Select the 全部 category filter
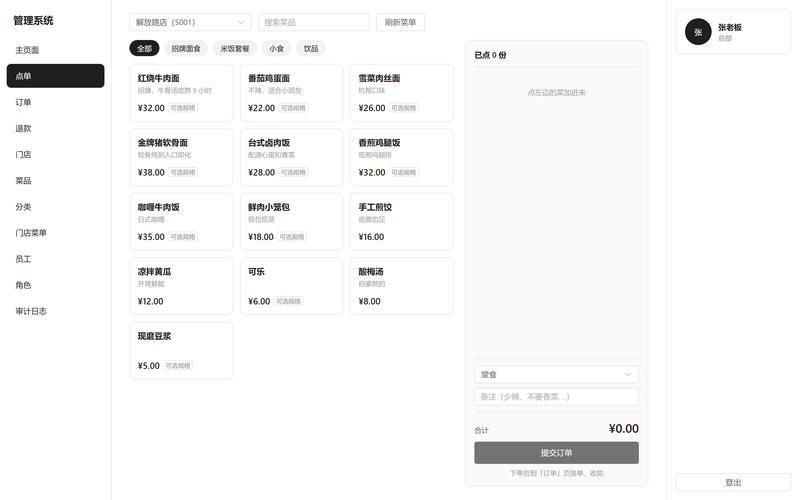This screenshot has width=800, height=500. (x=144, y=48)
